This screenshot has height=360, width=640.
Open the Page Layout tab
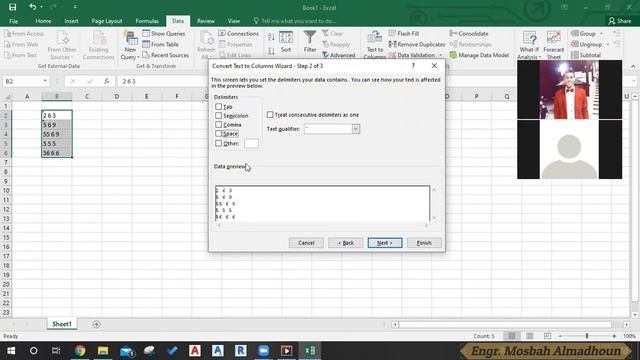pyautogui.click(x=107, y=21)
